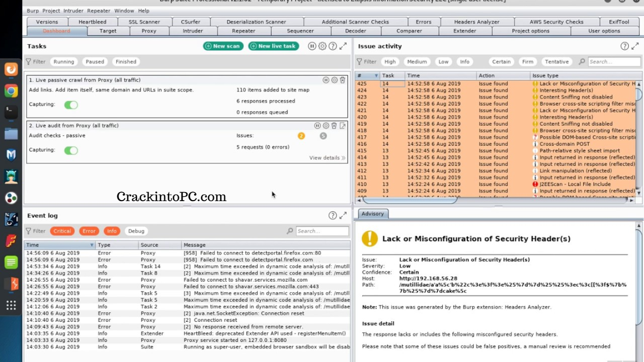Launch Firefox from the dock
Viewport: 644px width, 362px height.
[11, 69]
